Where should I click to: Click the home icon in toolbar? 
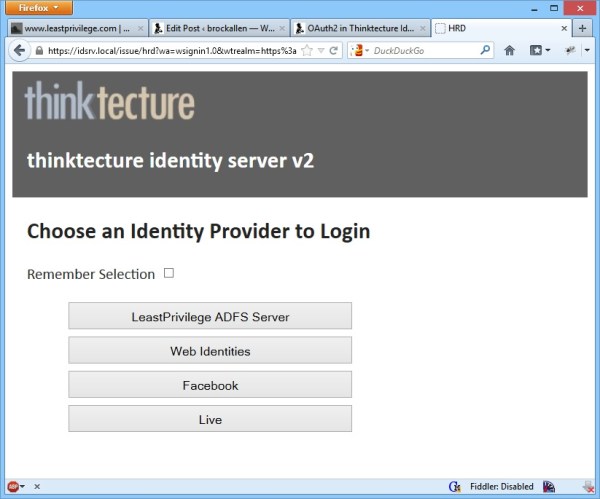tap(510, 49)
